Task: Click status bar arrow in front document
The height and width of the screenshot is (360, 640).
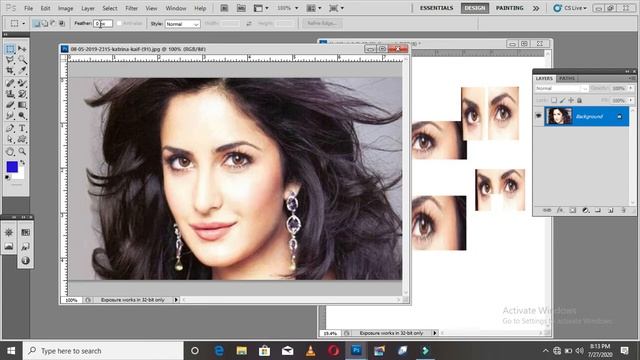Action: [x=176, y=300]
